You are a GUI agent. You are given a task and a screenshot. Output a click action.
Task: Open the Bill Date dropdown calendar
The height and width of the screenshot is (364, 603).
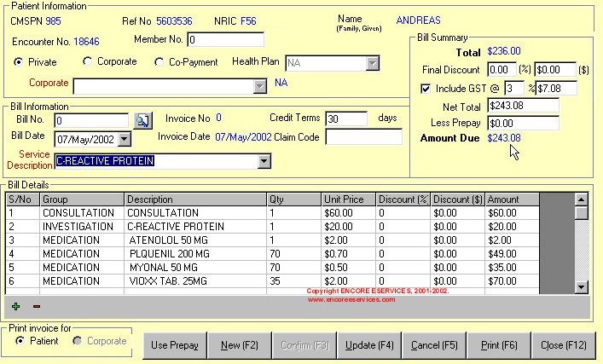point(124,139)
